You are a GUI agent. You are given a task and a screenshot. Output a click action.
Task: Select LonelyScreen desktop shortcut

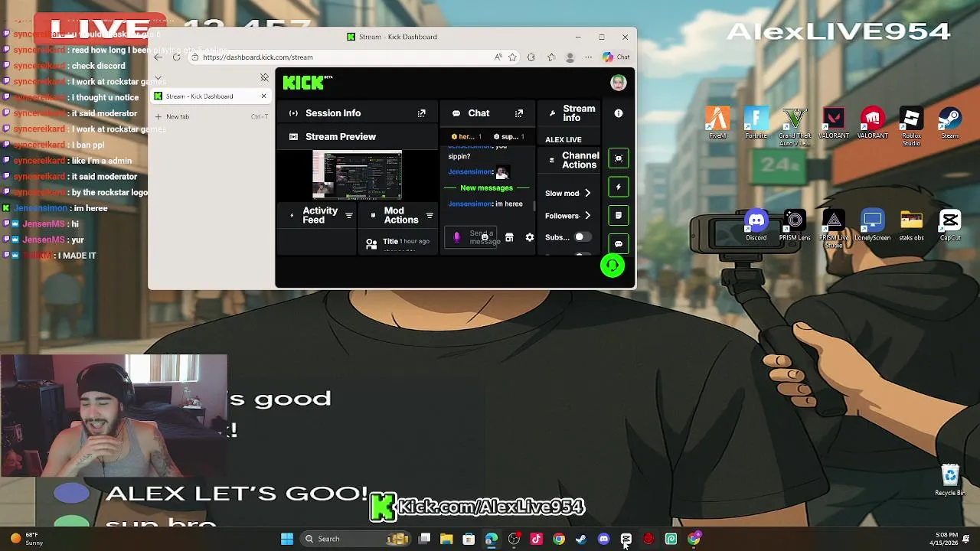(872, 226)
